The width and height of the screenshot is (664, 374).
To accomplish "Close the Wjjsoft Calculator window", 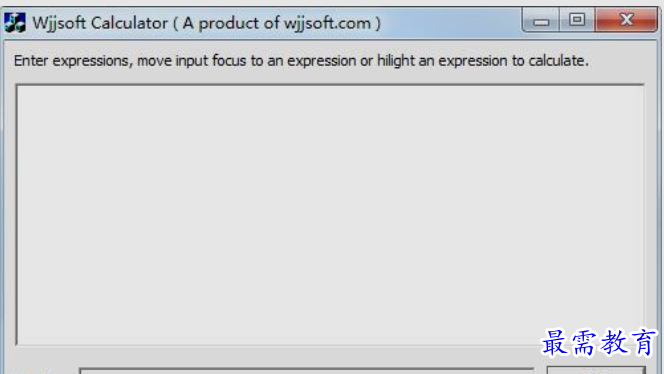I will pos(626,20).
